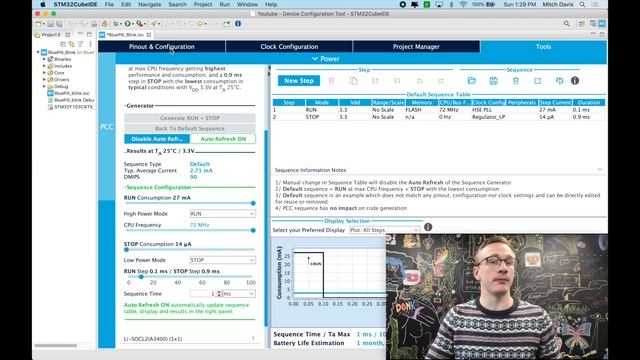Expand the Debug folder
This screenshot has height=360, width=640.
(x=44, y=87)
